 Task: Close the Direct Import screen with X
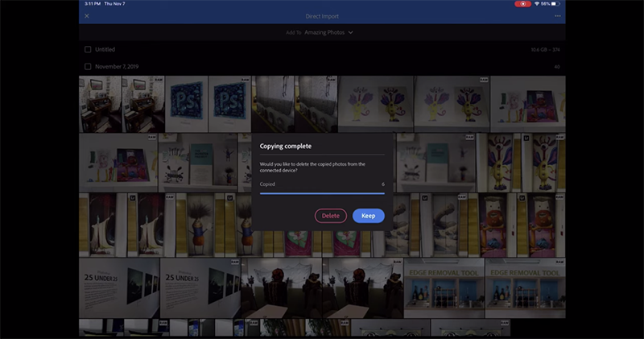(x=87, y=16)
